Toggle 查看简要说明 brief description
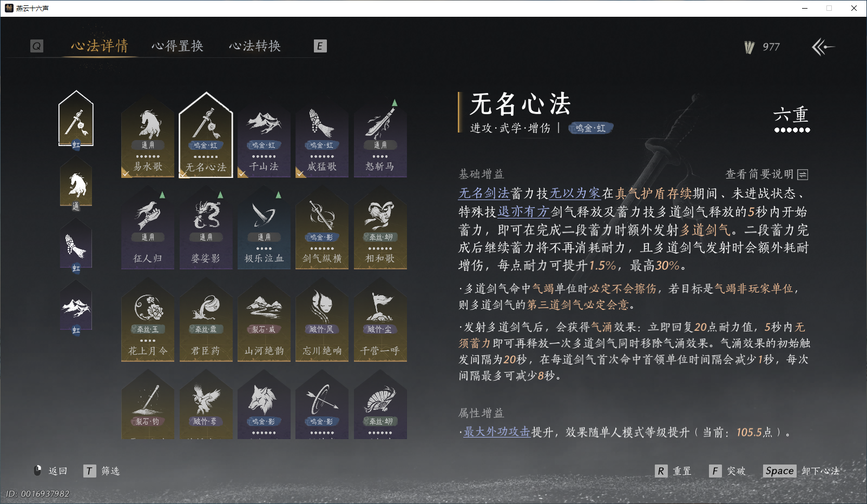The height and width of the screenshot is (504, 867). (767, 174)
